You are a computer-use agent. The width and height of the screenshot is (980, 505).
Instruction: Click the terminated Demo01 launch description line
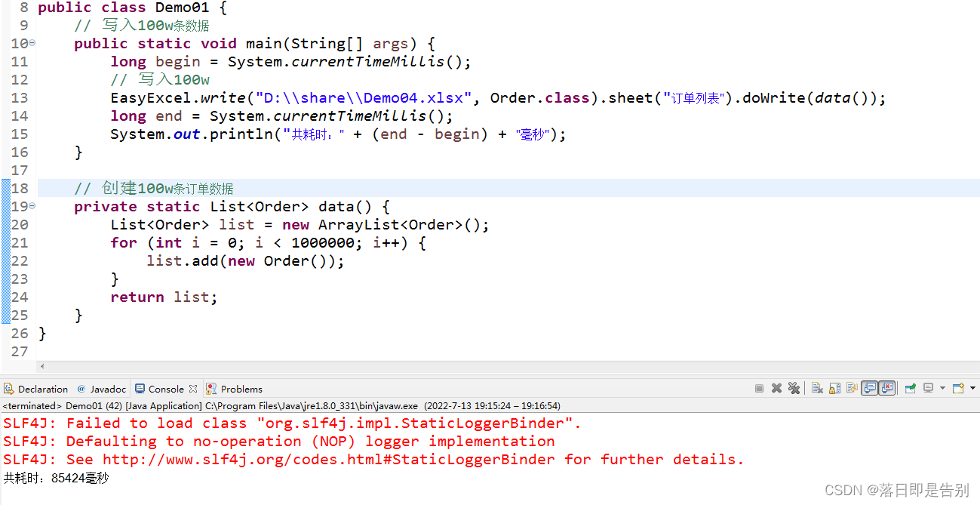pos(281,405)
